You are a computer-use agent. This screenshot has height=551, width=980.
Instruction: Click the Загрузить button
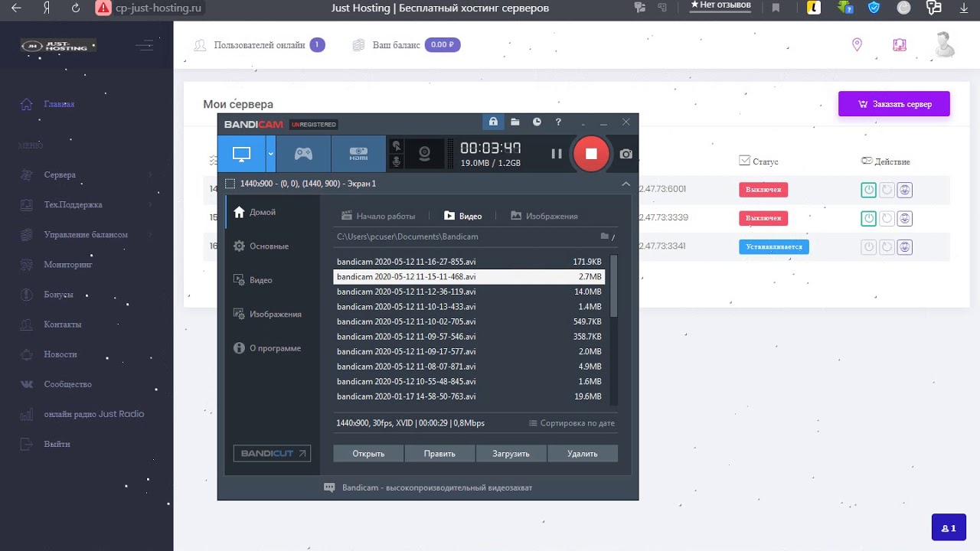click(x=511, y=454)
